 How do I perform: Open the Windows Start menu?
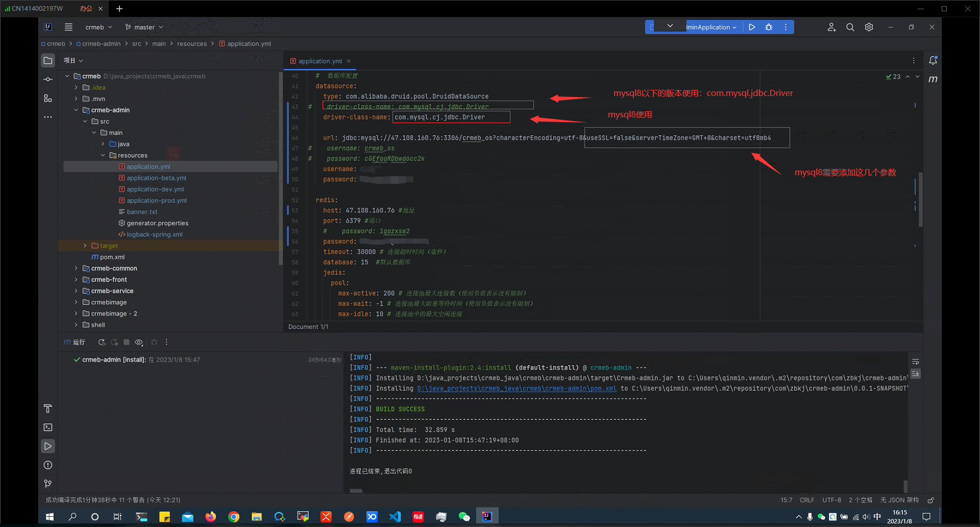coord(50,517)
